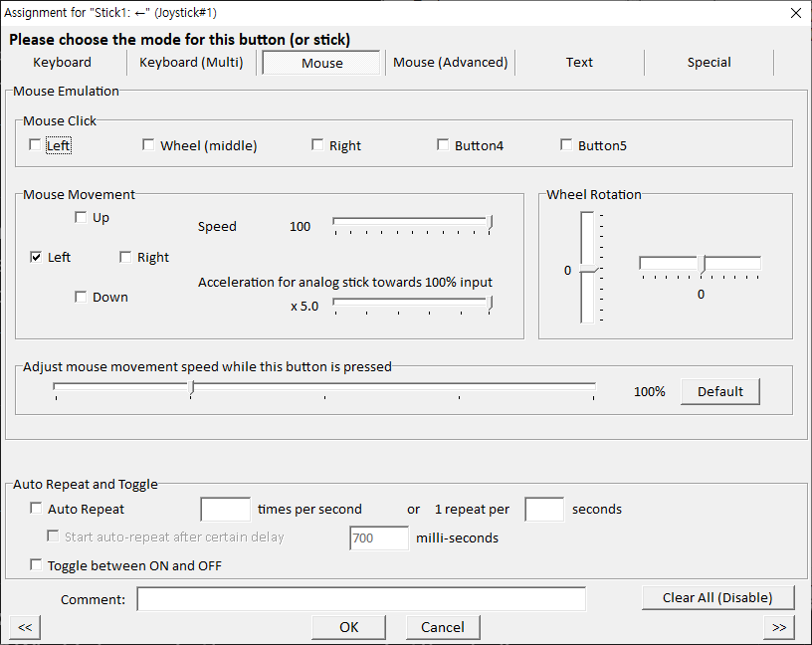The image size is (812, 645).
Task: Enable Left mouse click checkbox
Action: pos(35,145)
